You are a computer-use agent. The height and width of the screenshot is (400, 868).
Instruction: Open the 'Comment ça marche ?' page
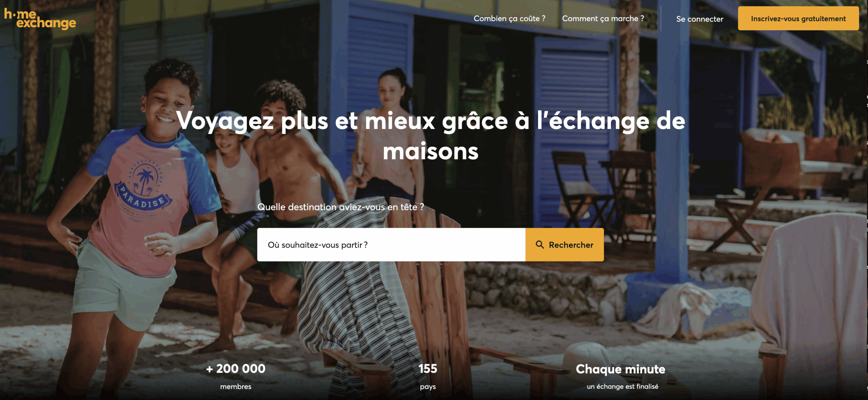pos(603,19)
